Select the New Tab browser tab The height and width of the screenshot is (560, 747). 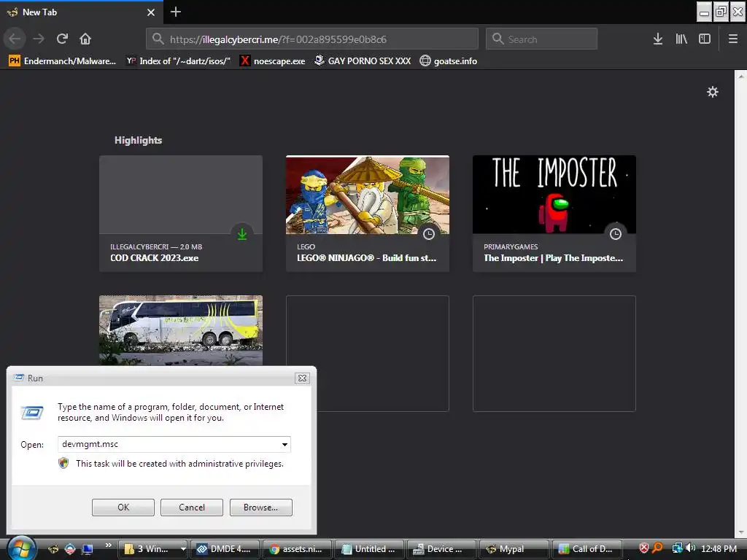82,12
